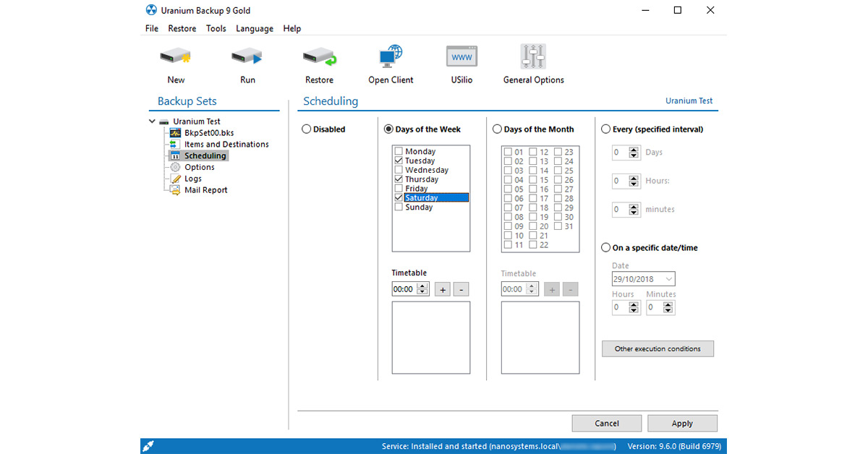Open the Tools menu
This screenshot has height=454, width=868.
[x=216, y=29]
